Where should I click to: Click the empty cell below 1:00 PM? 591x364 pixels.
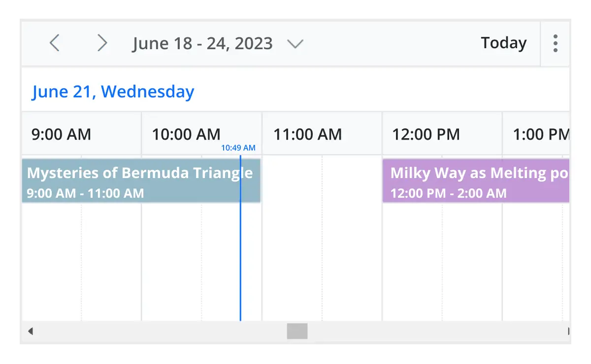pos(537,256)
